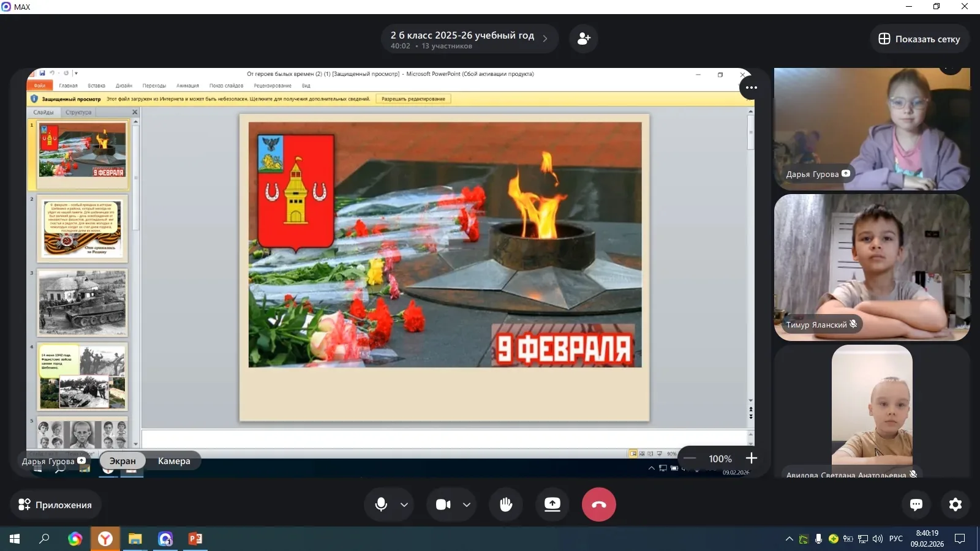Viewport: 980px width, 551px height.
Task: Open the Приложения menu
Action: click(55, 504)
